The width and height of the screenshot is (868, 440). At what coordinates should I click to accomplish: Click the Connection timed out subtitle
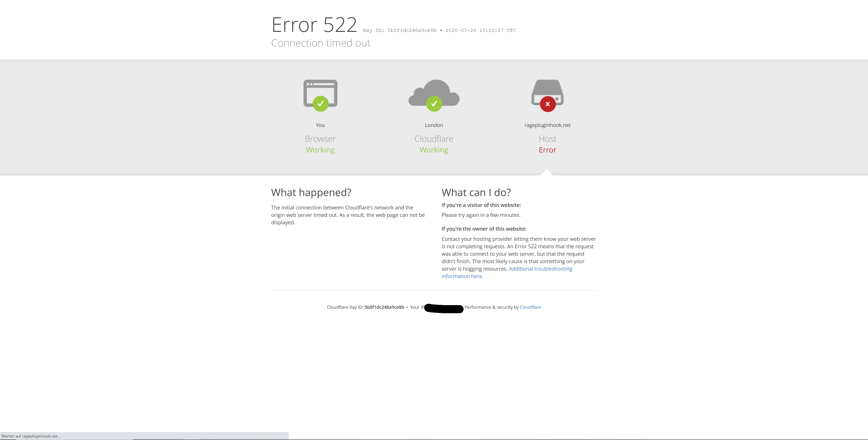click(x=320, y=43)
